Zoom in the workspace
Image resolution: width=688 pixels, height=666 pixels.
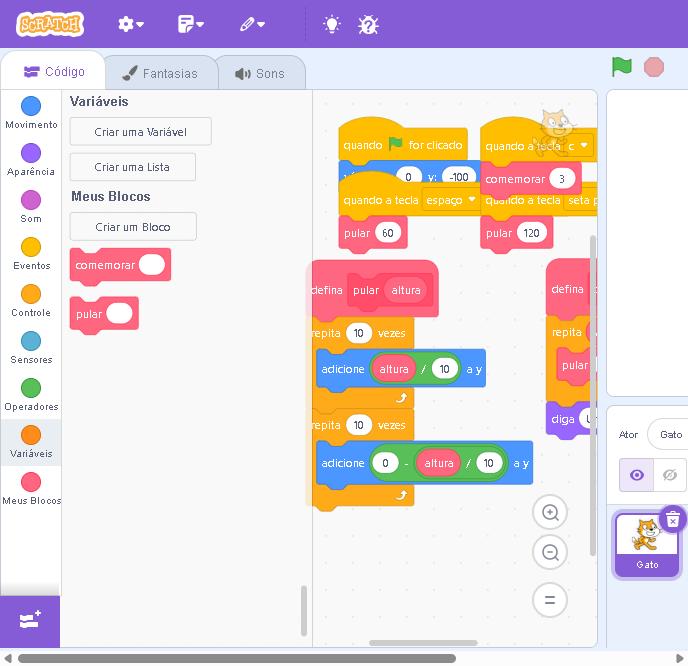[x=550, y=512]
